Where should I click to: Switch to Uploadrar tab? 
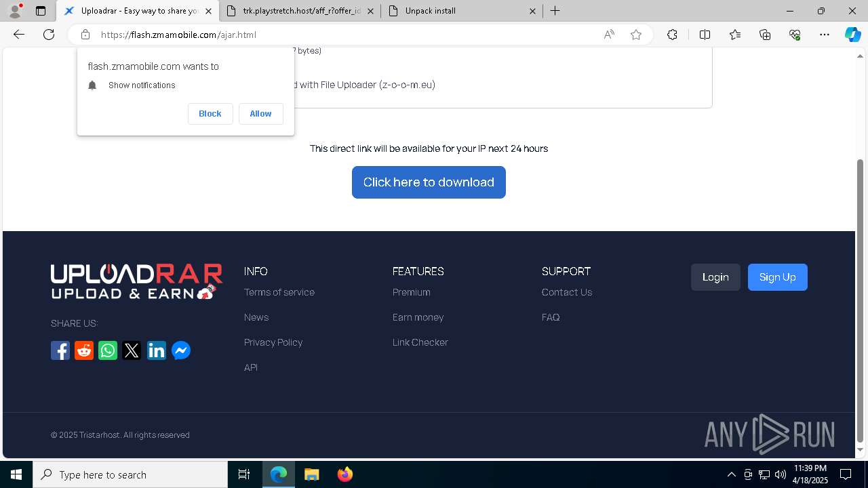(138, 11)
